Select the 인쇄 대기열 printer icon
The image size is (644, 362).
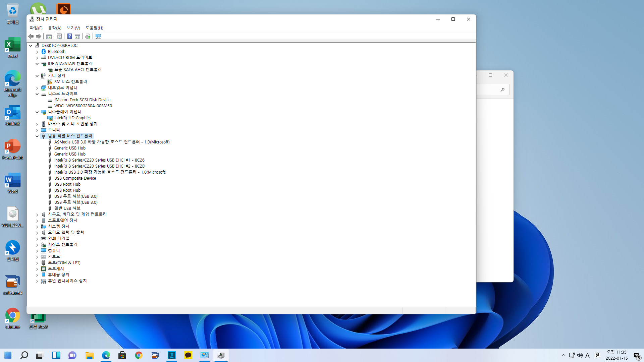point(44,239)
